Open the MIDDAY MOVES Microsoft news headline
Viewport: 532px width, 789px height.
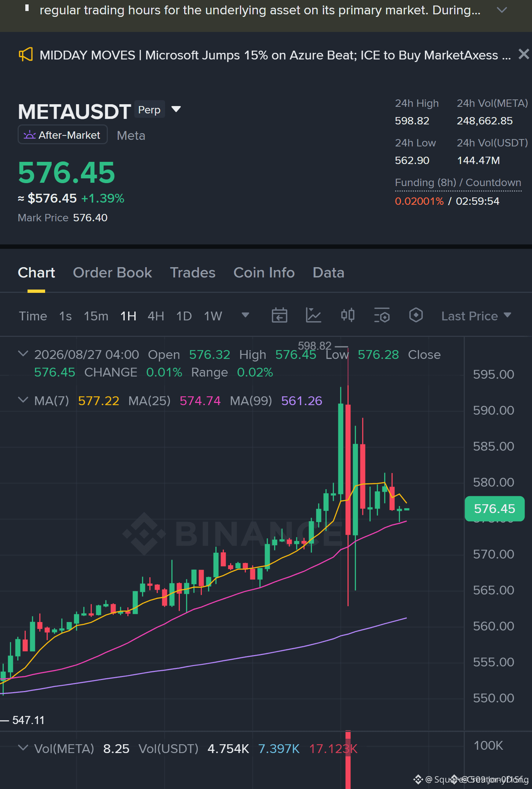pos(275,55)
